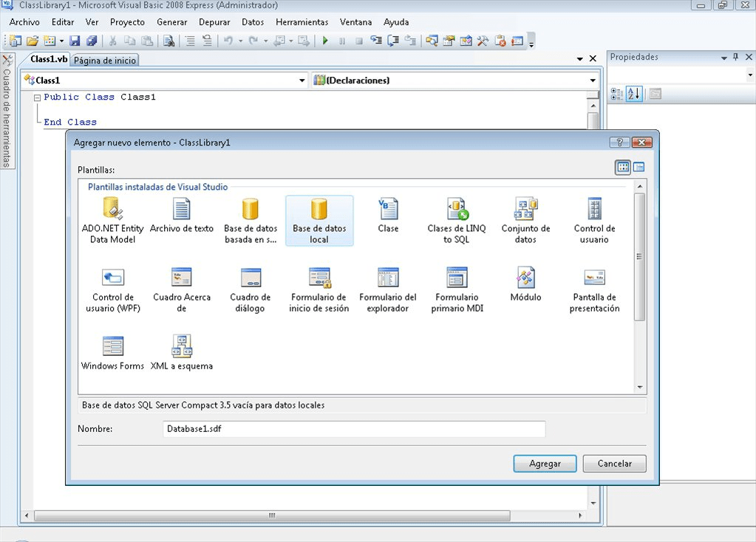Select Cuadro Acerca de template
The image size is (756, 542).
[x=181, y=289]
